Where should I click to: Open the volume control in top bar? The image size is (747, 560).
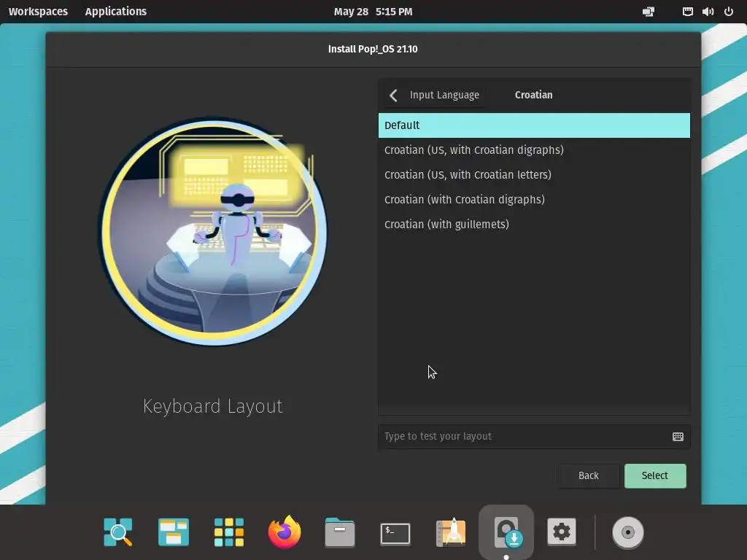coord(708,12)
